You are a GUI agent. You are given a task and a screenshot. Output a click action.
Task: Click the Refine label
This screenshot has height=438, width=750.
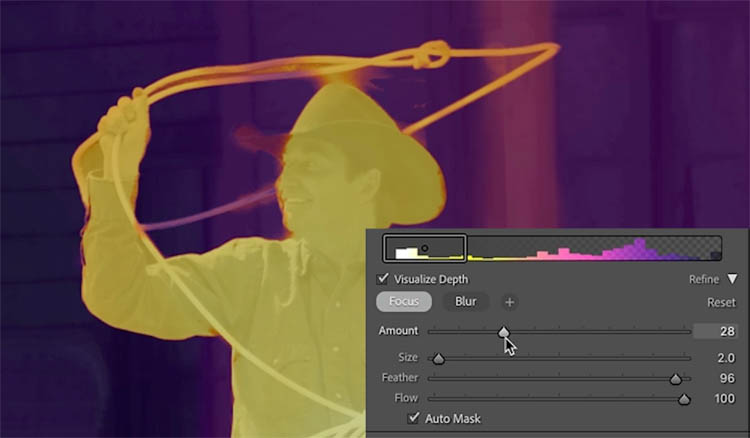[704, 279]
